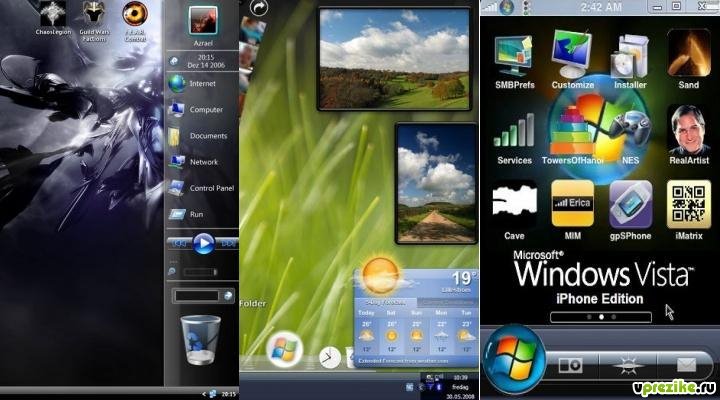
Task: Click the Windows Vista iPhone Edition logo text
Action: coord(603,278)
